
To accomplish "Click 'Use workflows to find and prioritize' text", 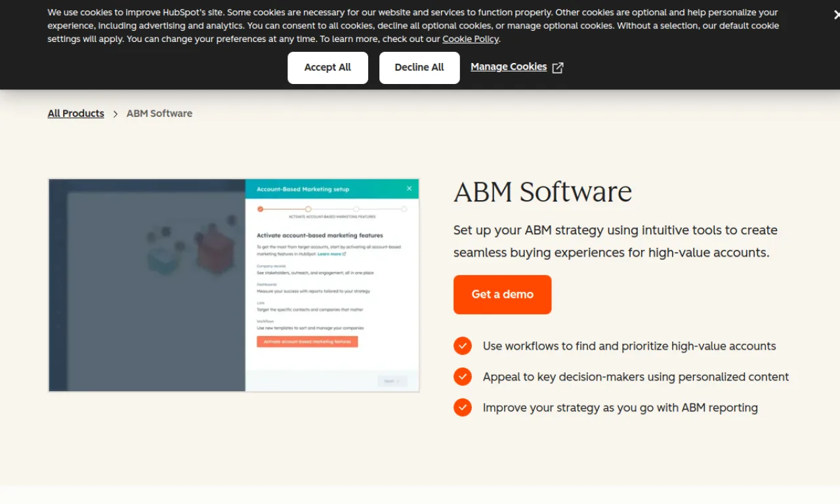I will pos(629,346).
